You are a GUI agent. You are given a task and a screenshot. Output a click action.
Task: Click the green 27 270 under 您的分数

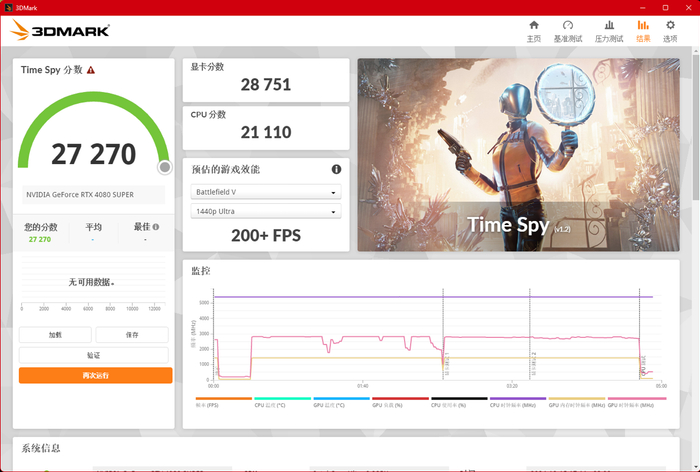click(40, 239)
